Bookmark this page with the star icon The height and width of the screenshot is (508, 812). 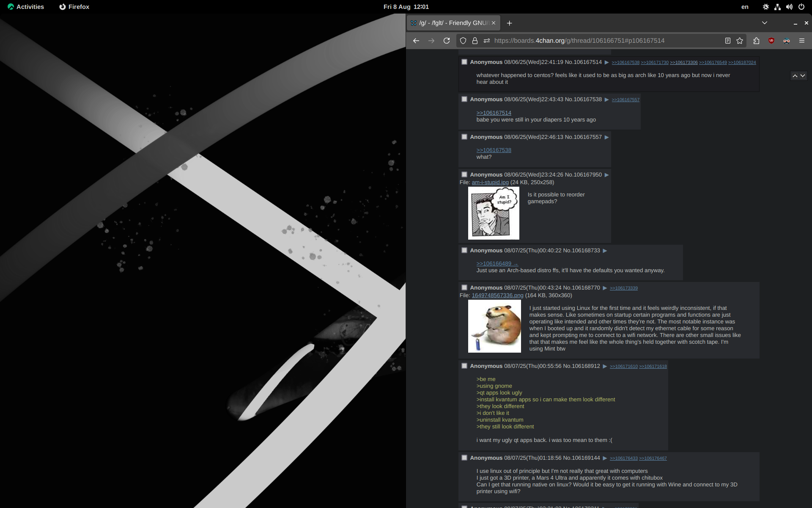740,41
